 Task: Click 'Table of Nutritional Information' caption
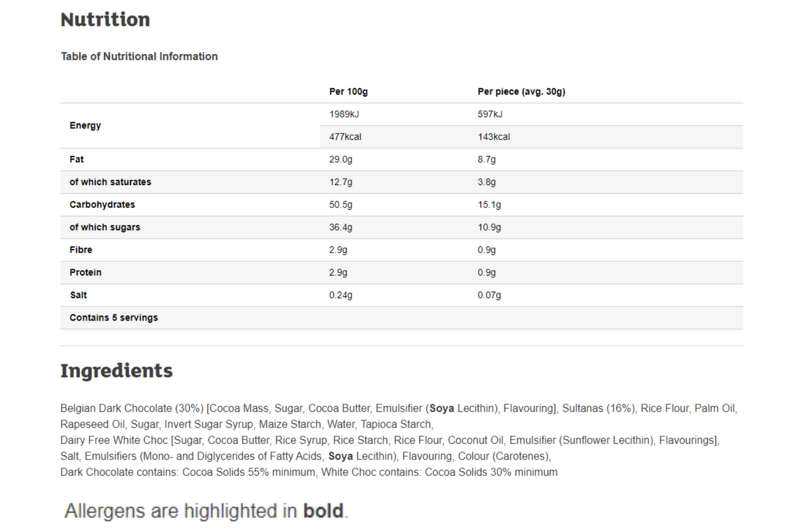click(x=139, y=56)
